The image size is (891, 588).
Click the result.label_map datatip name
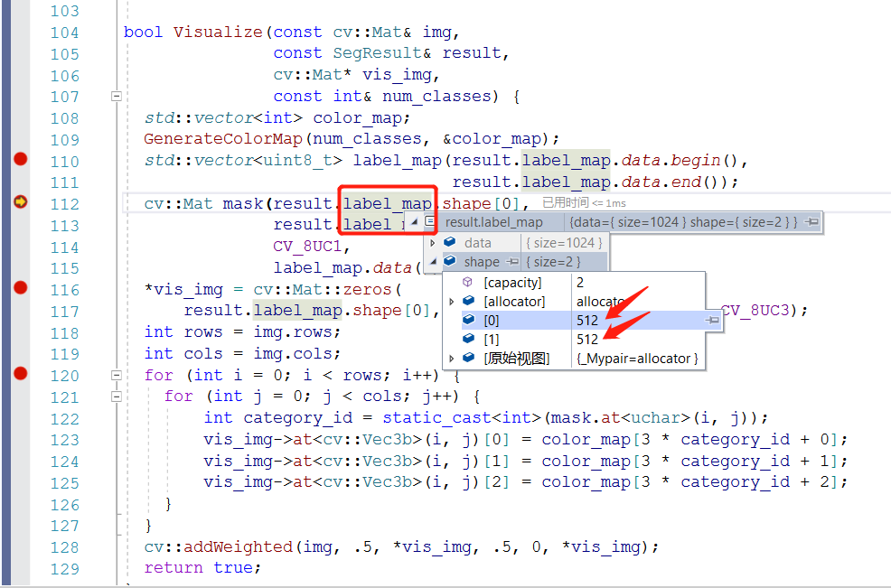(493, 222)
